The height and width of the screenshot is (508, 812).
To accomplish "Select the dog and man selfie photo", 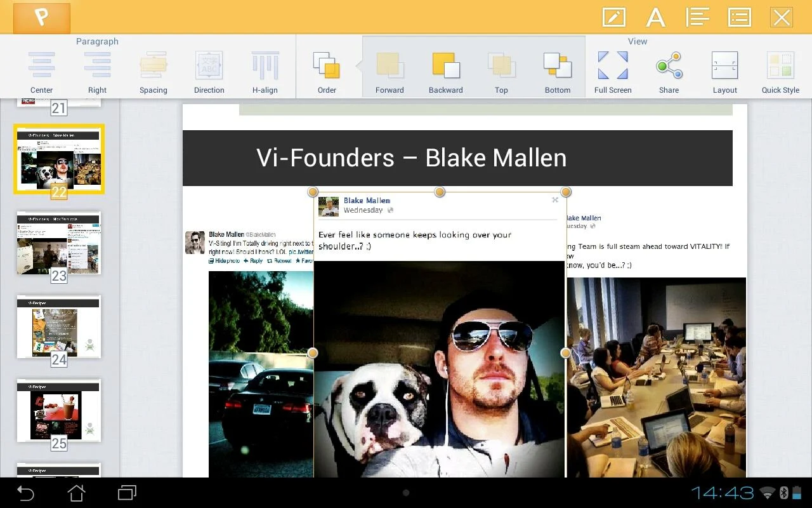I will point(439,369).
